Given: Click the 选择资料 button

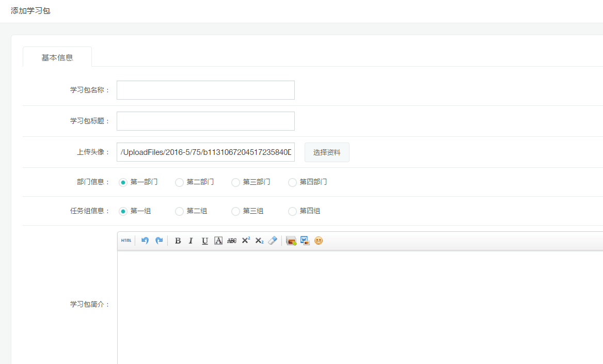Looking at the screenshot, I should click(327, 152).
